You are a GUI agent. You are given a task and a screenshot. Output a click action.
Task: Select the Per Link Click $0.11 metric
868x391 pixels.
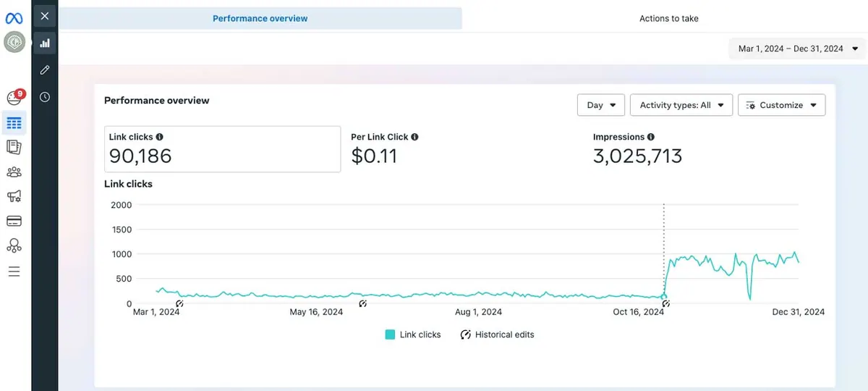385,149
